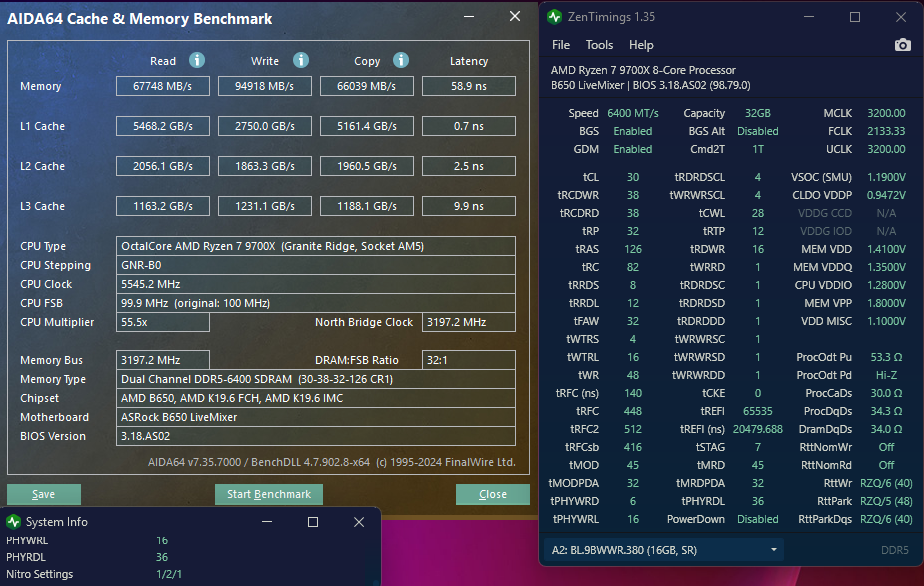Viewport: 924px width, 586px height.
Task: Click the MCLK 3200.00 value
Action: 886,113
